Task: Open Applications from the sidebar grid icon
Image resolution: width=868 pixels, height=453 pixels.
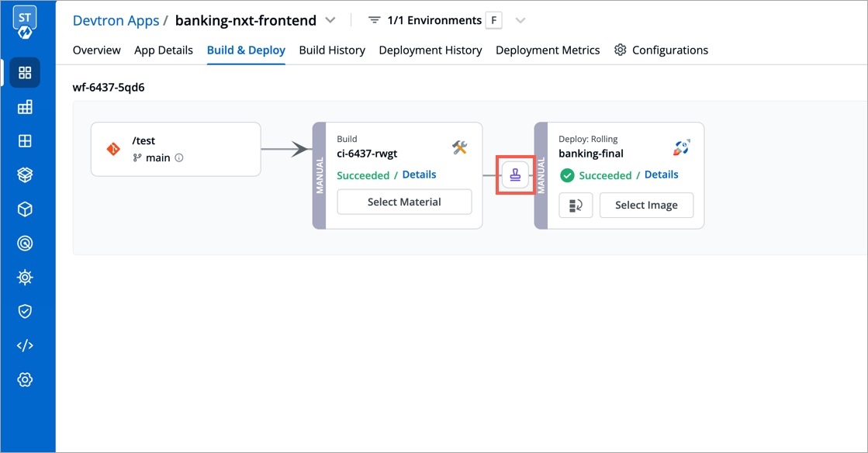Action: coord(25,73)
